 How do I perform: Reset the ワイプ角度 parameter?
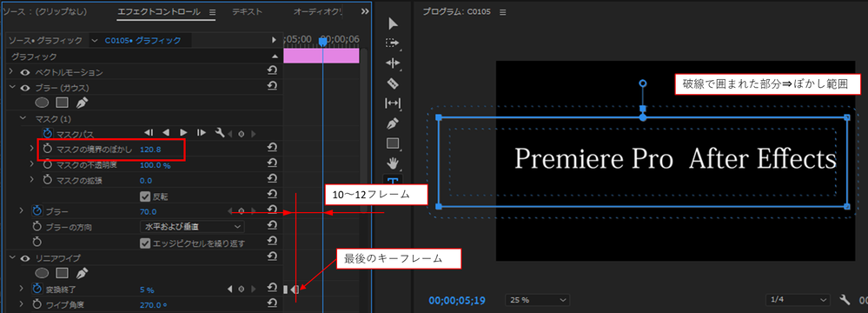tap(272, 303)
